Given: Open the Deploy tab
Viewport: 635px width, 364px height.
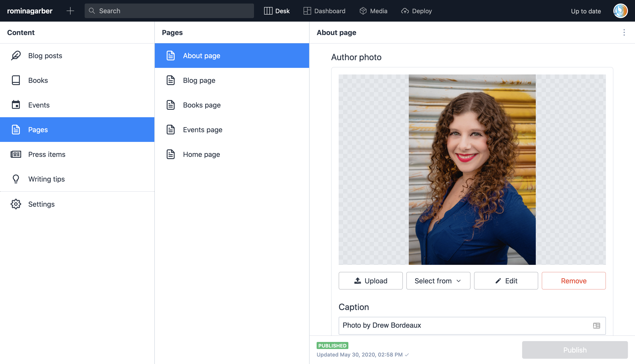Looking at the screenshot, I should tap(416, 11).
